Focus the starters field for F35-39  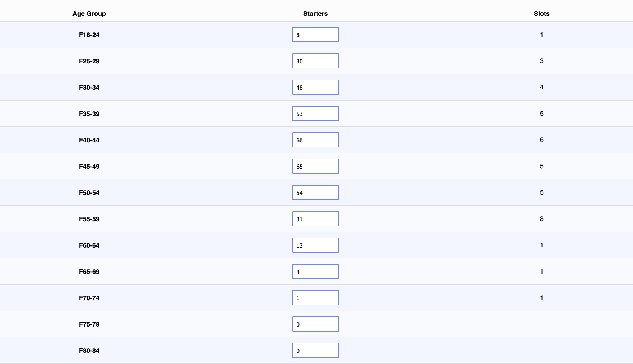[x=315, y=114]
